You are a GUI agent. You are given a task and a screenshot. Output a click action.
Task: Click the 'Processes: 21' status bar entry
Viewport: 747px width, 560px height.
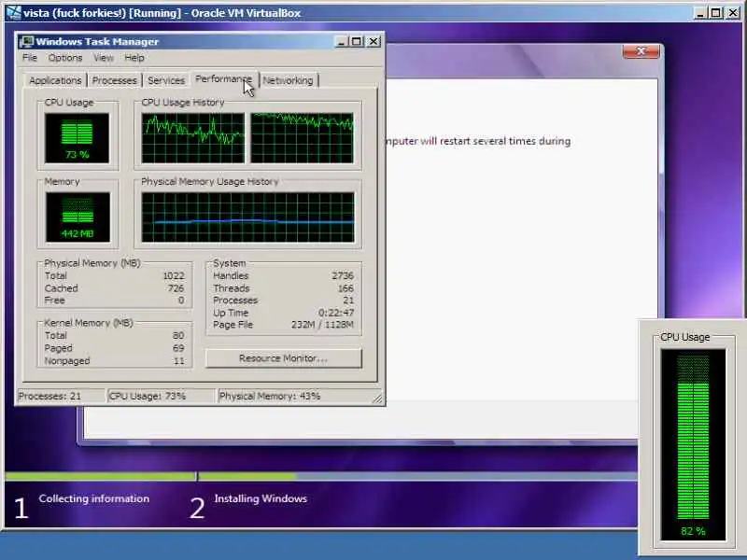(61, 396)
